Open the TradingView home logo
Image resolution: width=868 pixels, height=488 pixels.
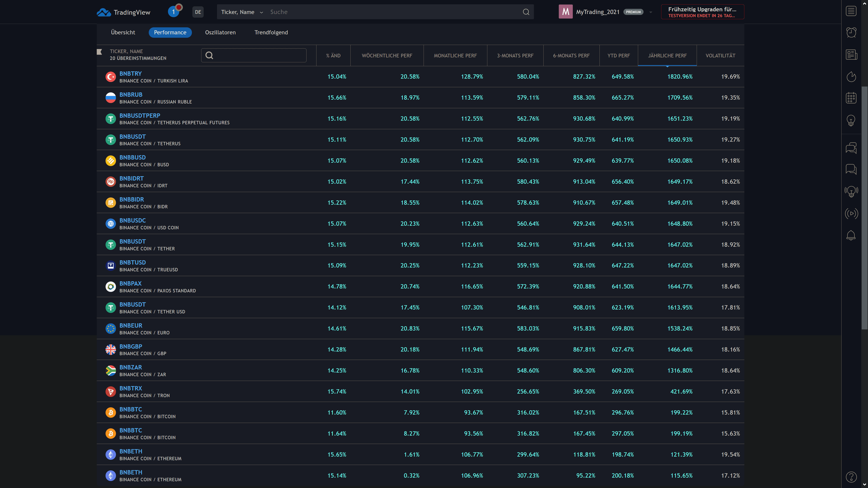[123, 12]
